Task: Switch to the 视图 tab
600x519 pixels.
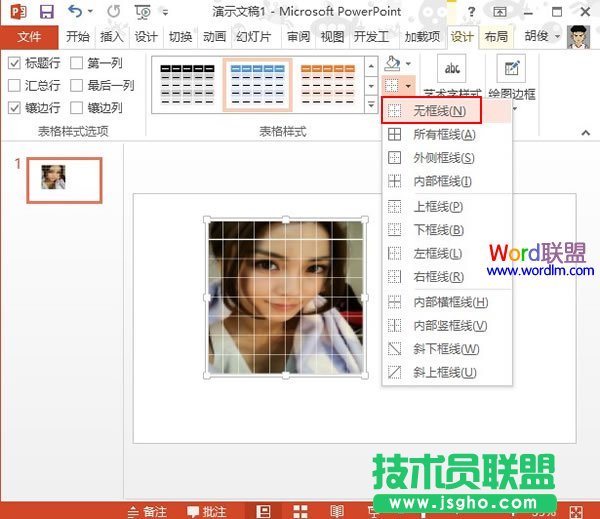Action: point(332,37)
